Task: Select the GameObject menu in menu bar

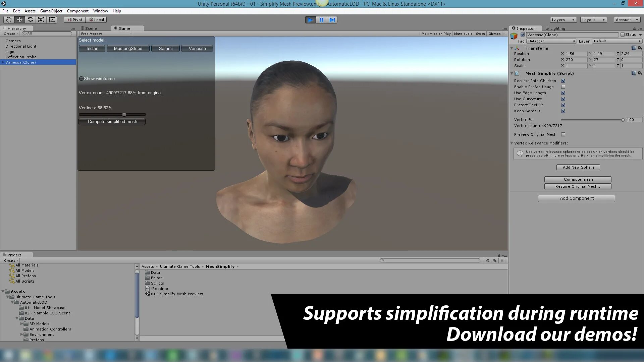Action: point(51,11)
